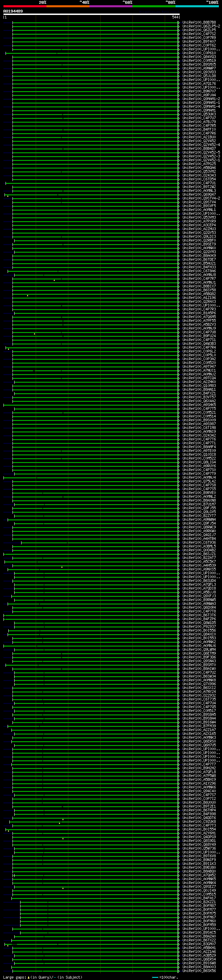Select hit label UniRef100_B9NIF9
The height and width of the screenshot is (980, 222).
[x=199, y=860]
